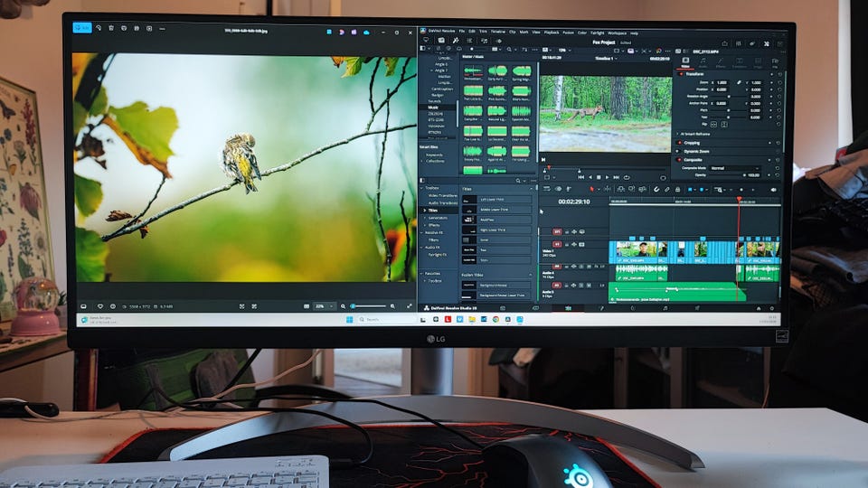Jump to first frame in viewer transport
Image resolution: width=868 pixels, height=488 pixels.
(580, 177)
